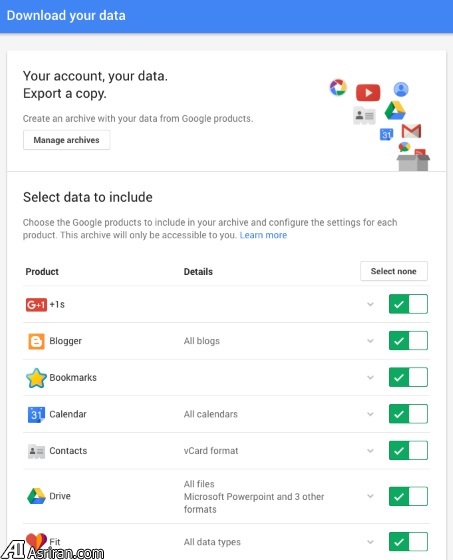This screenshot has width=453, height=560.
Task: Click the Calendar product icon
Action: click(36, 414)
